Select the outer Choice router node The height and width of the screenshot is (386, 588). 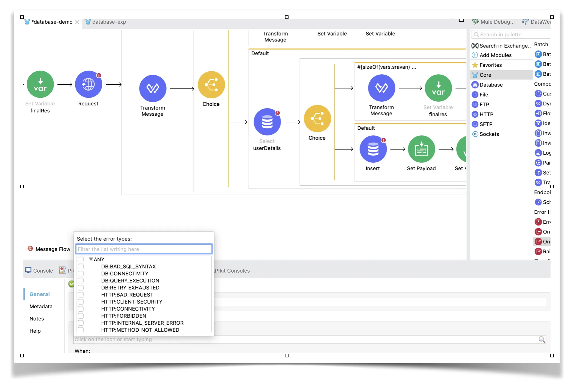click(x=211, y=85)
